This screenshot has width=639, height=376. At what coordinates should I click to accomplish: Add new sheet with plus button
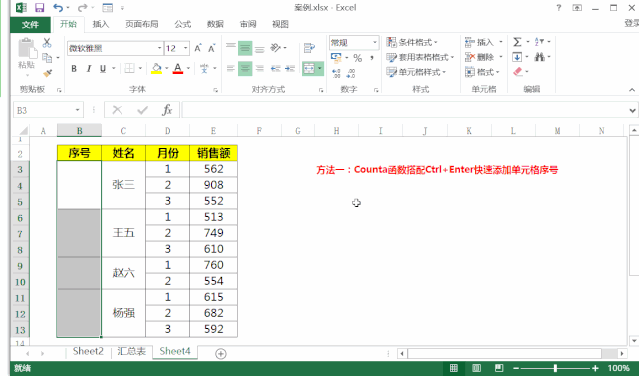pyautogui.click(x=220, y=354)
